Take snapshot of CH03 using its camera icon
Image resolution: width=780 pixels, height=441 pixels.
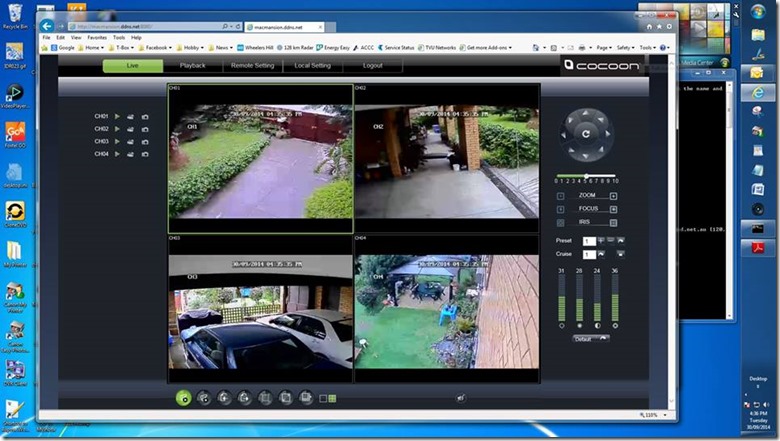145,142
